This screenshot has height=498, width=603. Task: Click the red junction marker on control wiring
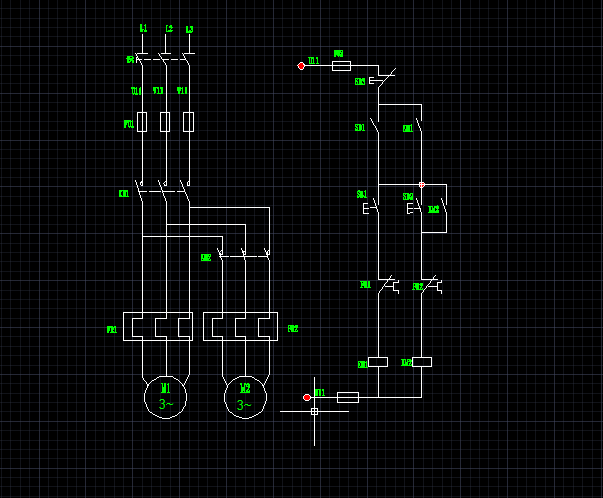tap(422, 185)
